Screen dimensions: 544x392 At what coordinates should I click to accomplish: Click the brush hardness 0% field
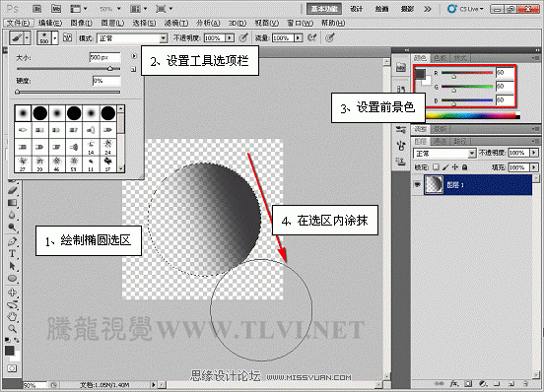106,81
